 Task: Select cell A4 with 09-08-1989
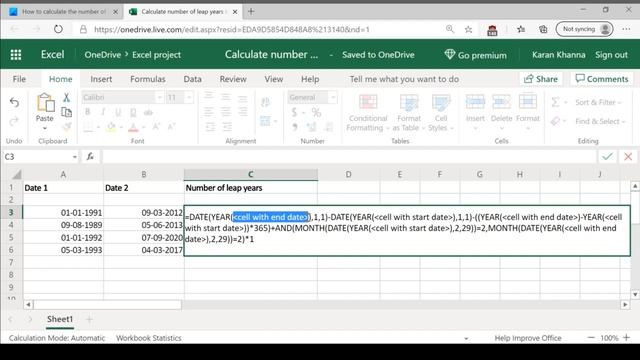(x=63, y=225)
